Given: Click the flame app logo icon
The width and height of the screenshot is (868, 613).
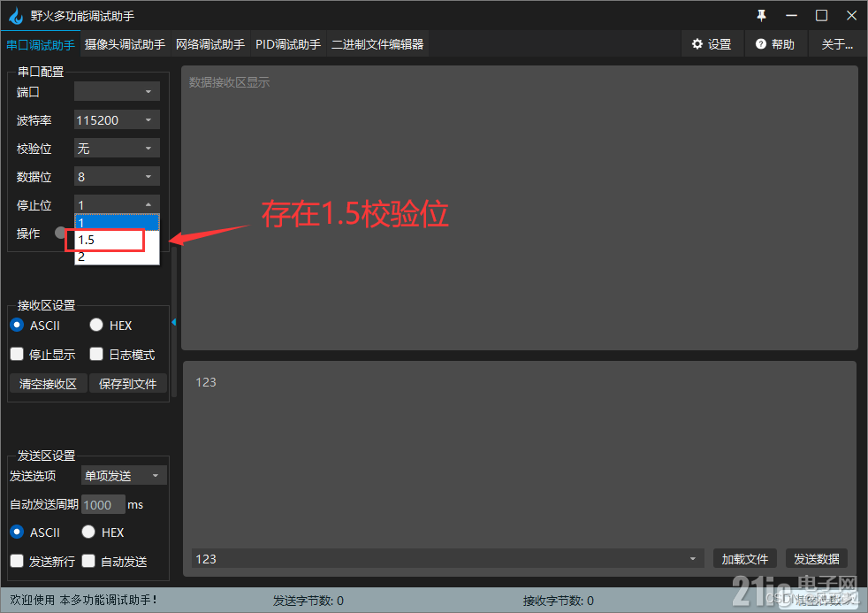Looking at the screenshot, I should click(x=17, y=16).
